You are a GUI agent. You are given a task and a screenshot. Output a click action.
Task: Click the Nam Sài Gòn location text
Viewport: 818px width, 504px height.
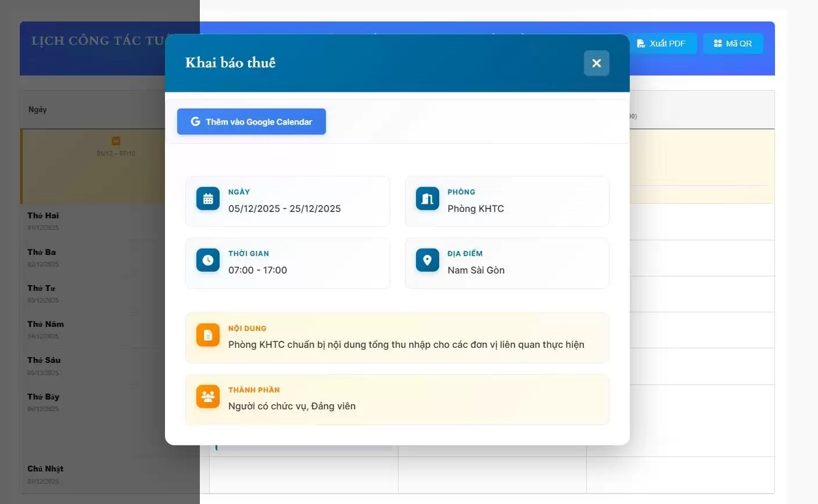(476, 271)
